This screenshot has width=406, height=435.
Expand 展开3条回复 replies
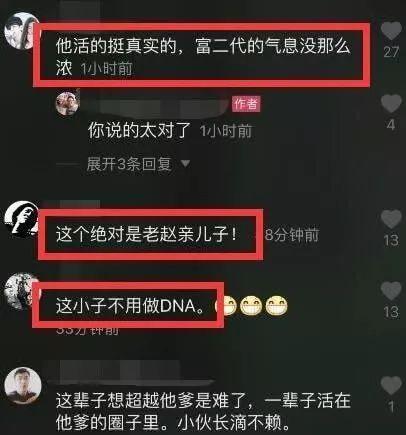pyautogui.click(x=129, y=164)
